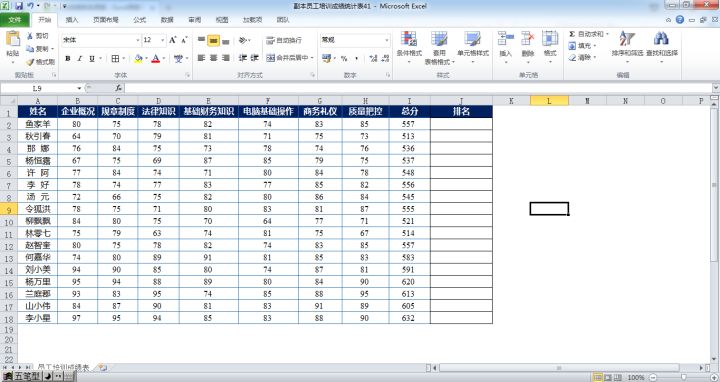
Task: Toggle Italic formatting
Action: coord(79,59)
